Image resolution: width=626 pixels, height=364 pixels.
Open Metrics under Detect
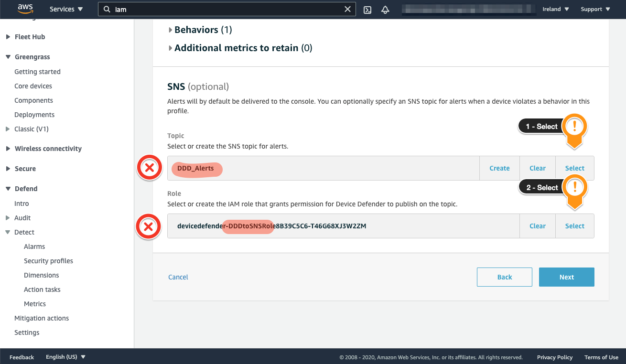tap(35, 304)
